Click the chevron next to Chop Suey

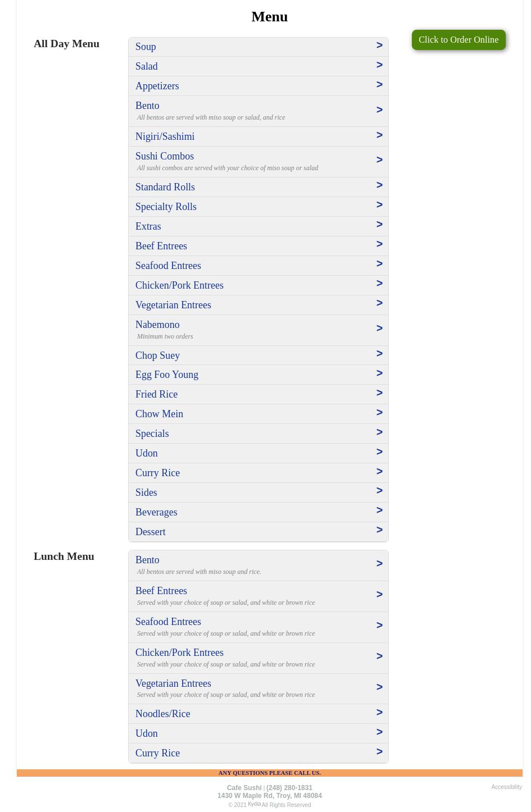379,354
